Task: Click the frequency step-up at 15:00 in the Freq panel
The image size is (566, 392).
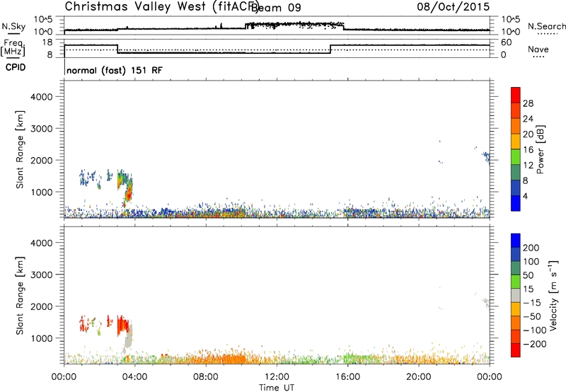Action: (330, 49)
